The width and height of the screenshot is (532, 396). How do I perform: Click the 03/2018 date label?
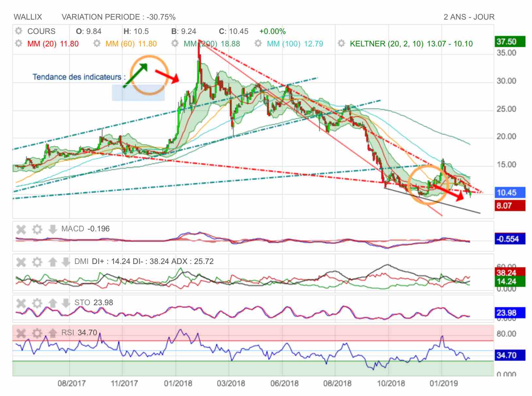[231, 383]
